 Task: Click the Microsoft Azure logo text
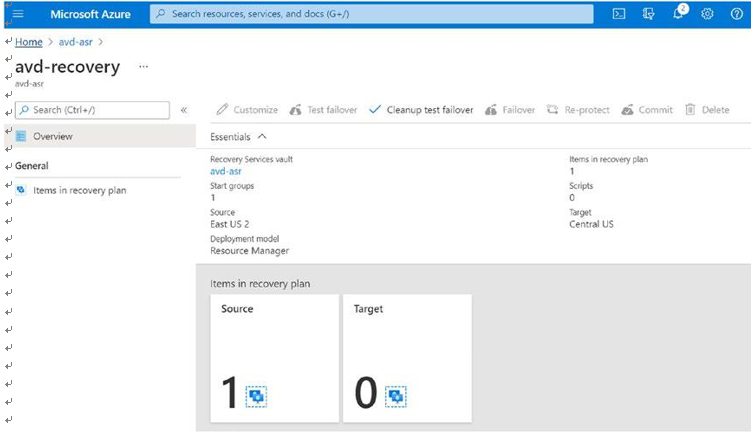(90, 14)
